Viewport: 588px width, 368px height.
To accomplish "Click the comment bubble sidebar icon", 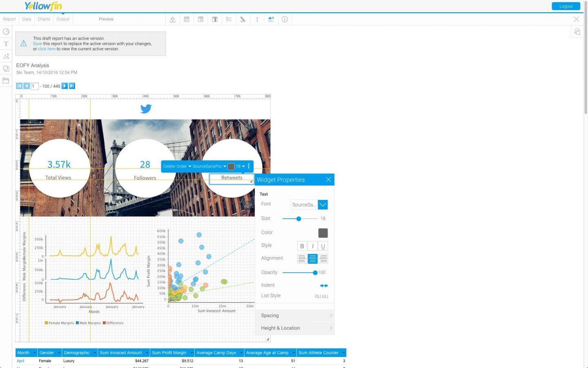I will 6,68.
